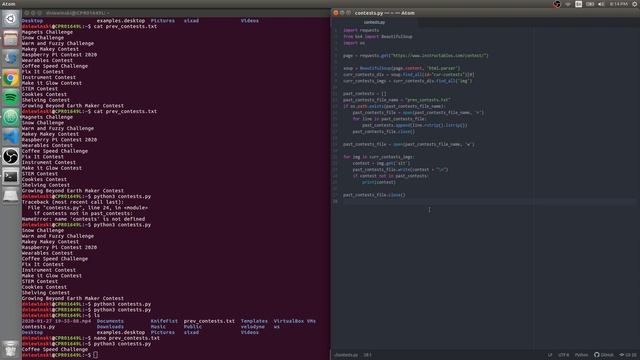Open the Trash in the dock
The width and height of the screenshot is (640, 360).
(11, 349)
